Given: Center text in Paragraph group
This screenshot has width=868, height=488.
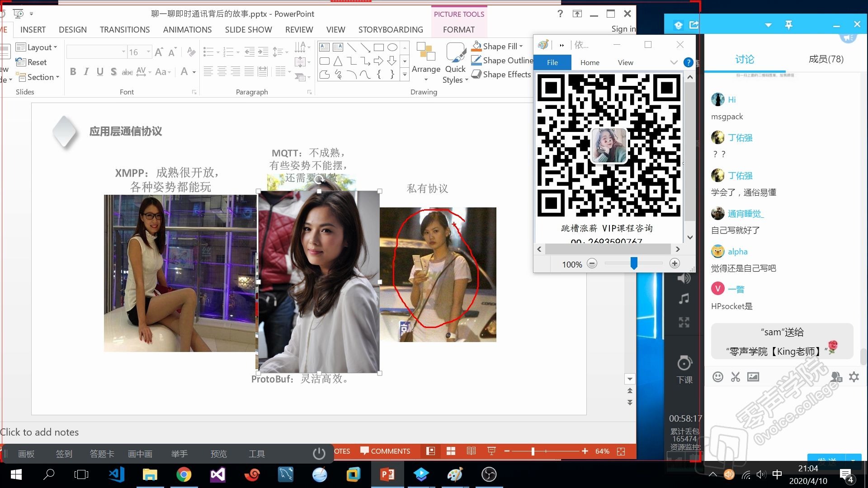Looking at the screenshot, I should [222, 71].
